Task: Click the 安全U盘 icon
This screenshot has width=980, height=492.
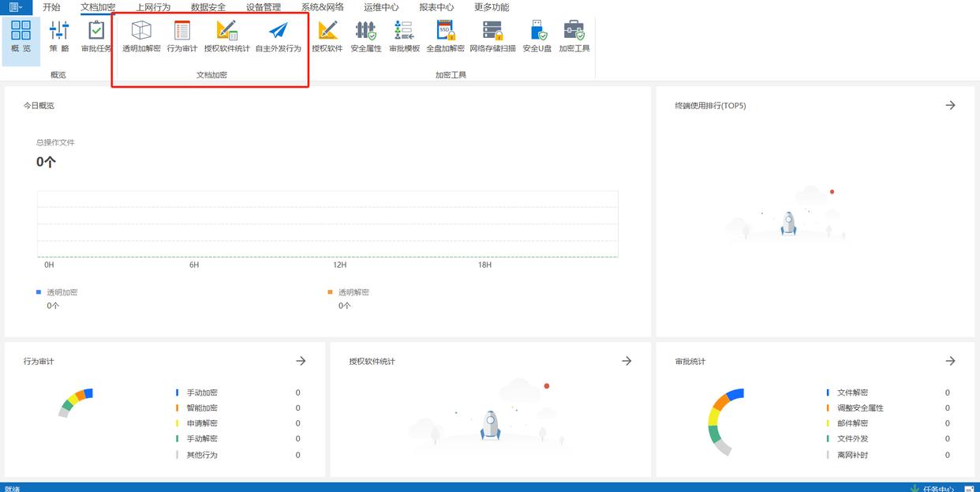Action: tap(537, 36)
